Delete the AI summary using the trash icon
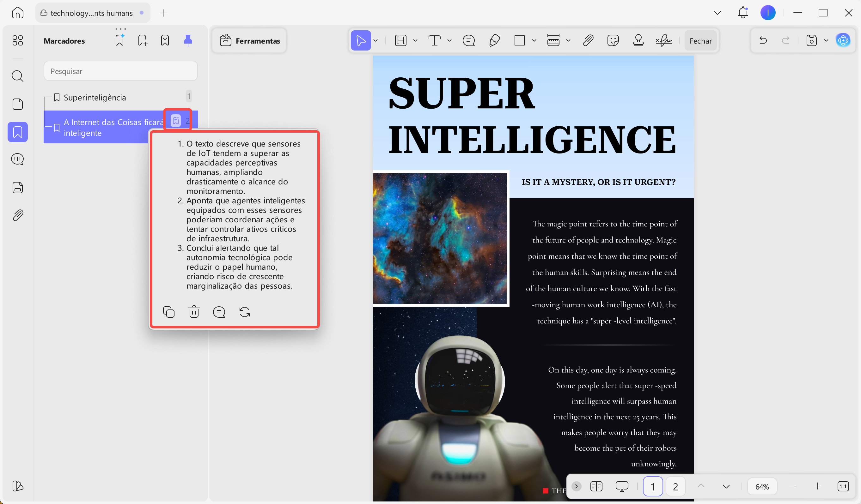 tap(194, 312)
